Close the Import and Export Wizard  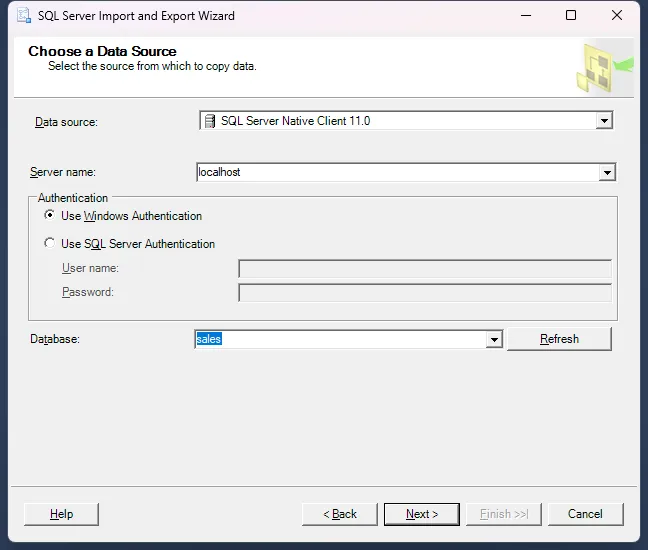616,16
